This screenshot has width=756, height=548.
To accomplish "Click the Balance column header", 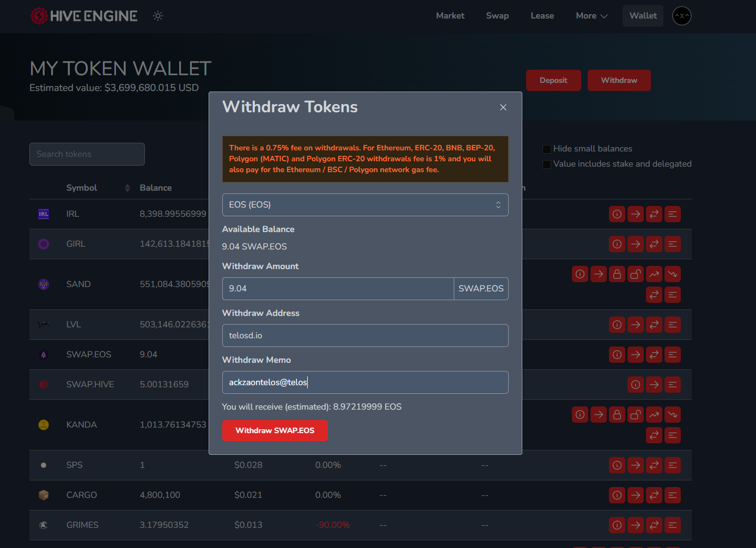I will [156, 188].
